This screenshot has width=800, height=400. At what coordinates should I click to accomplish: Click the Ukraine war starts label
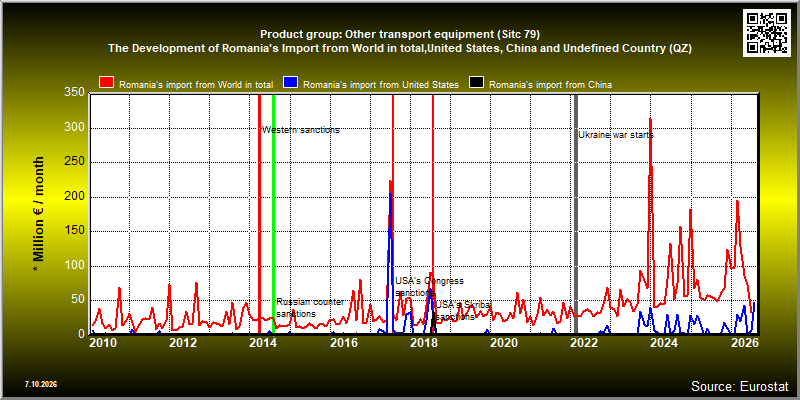[x=616, y=135]
